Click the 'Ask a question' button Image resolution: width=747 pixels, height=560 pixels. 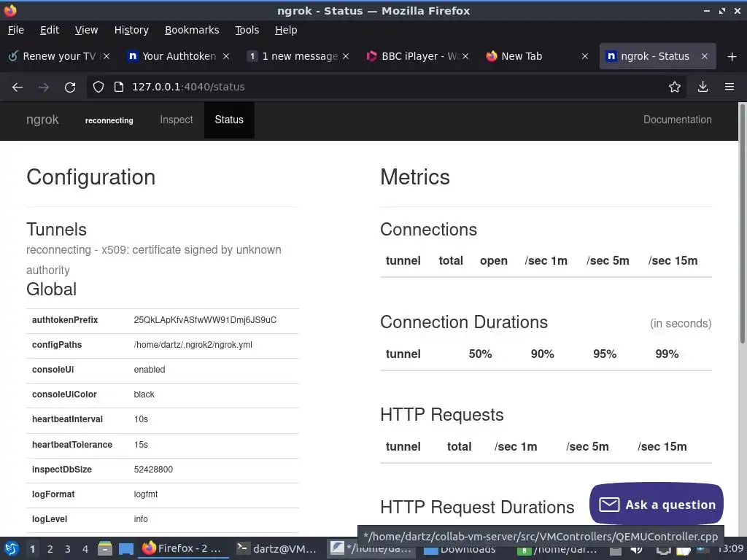tap(656, 505)
